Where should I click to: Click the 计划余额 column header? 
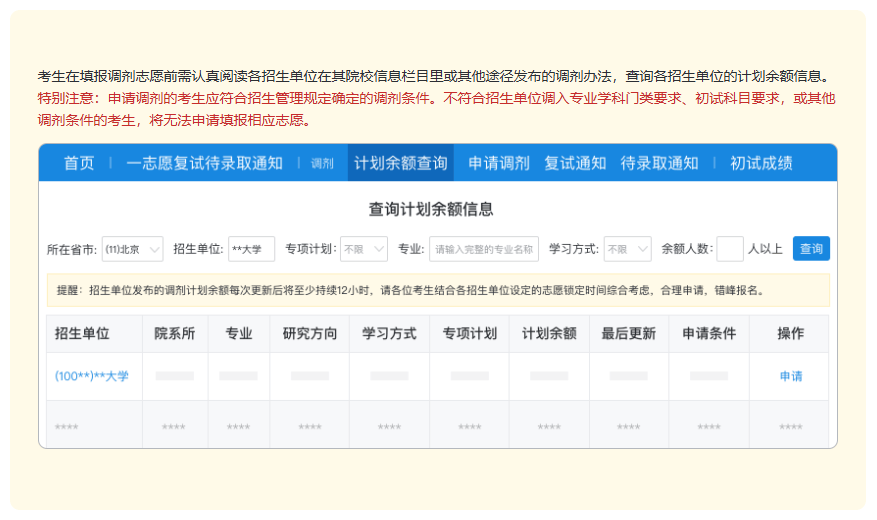[x=549, y=334]
